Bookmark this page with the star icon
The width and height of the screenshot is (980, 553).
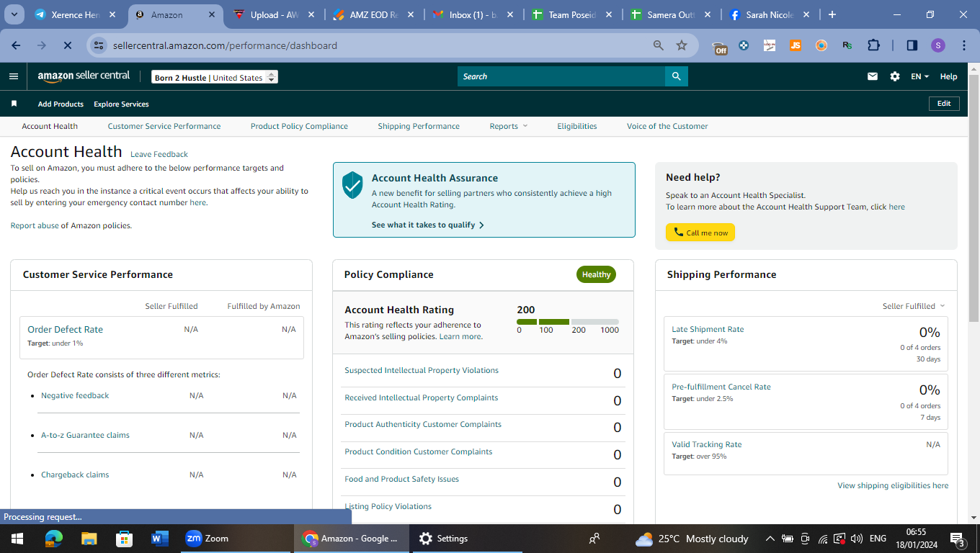pyautogui.click(x=682, y=45)
